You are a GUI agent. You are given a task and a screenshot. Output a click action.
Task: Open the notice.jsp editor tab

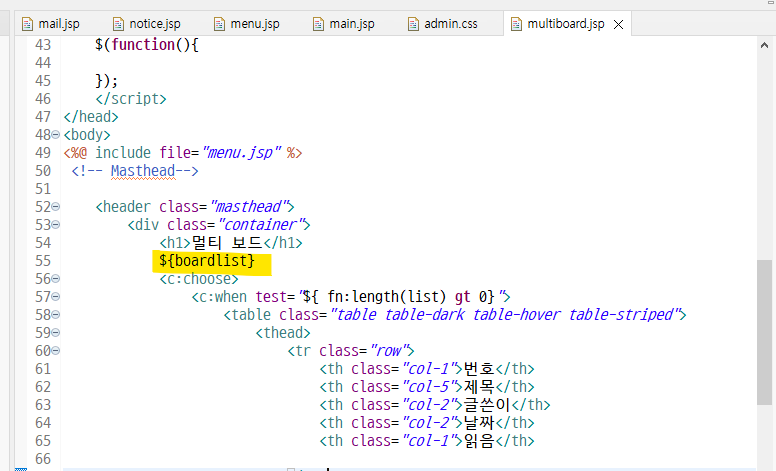click(146, 24)
